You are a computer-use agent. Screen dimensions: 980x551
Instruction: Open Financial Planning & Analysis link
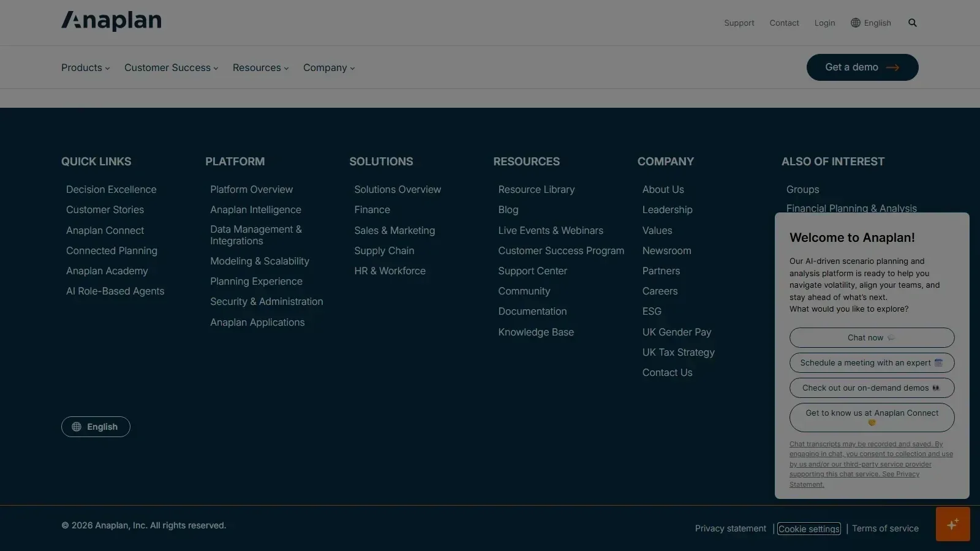852,208
